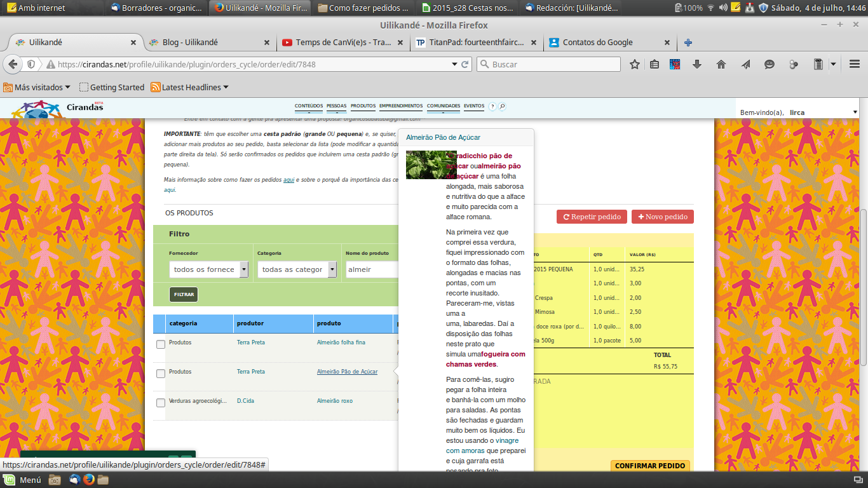Click the almeirão thumbnail photo in popup
Viewport: 868px width, 488px height.
431,165
